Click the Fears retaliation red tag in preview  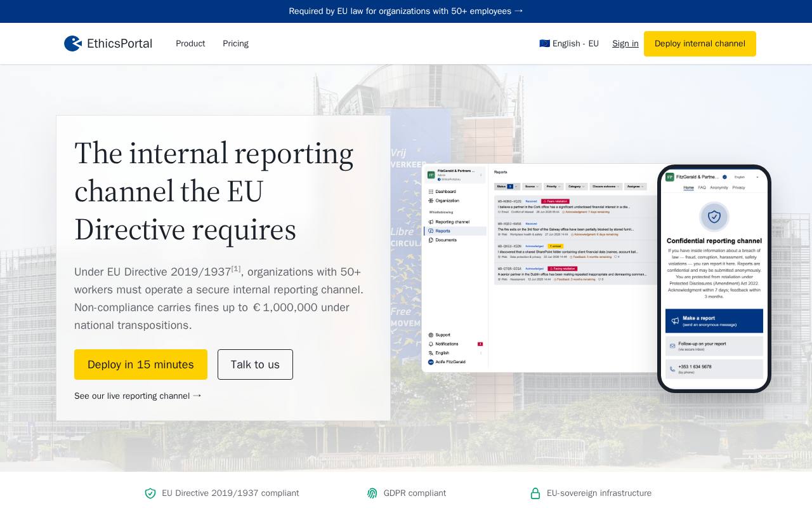[555, 201]
